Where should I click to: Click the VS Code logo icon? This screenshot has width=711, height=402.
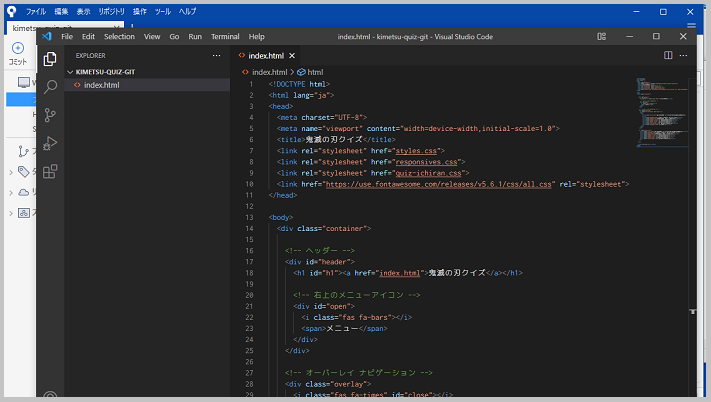(x=47, y=36)
